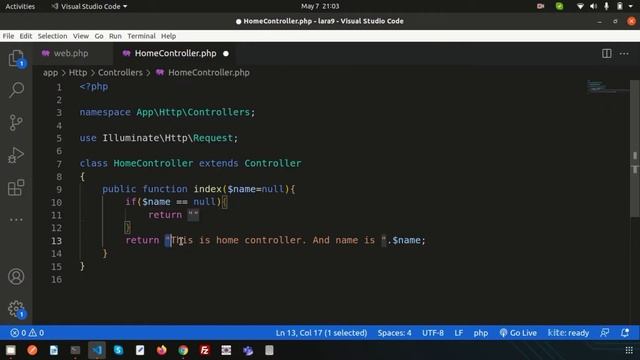Click the errors and warnings count in status bar
The width and height of the screenshot is (640, 360).
(27, 333)
